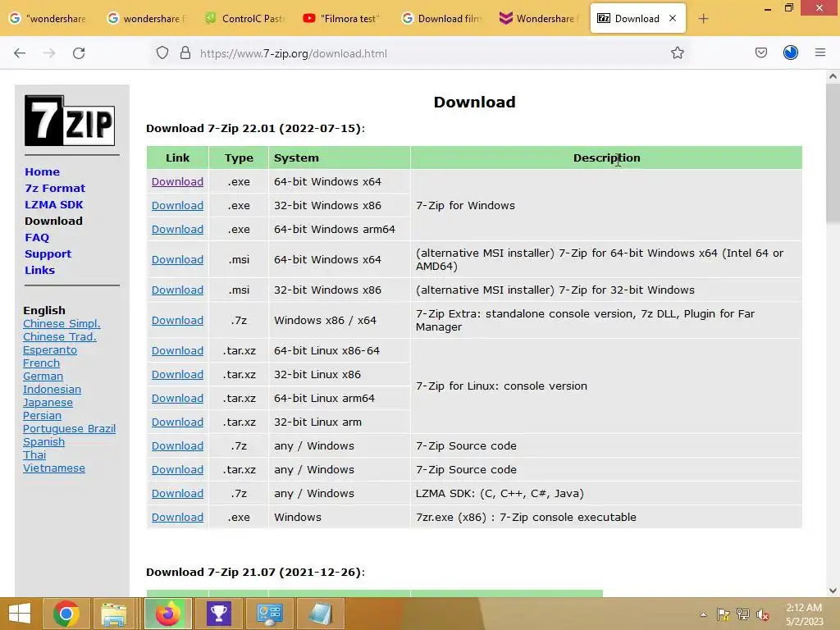Click the page vertical scrollbar thumb

click(x=833, y=153)
